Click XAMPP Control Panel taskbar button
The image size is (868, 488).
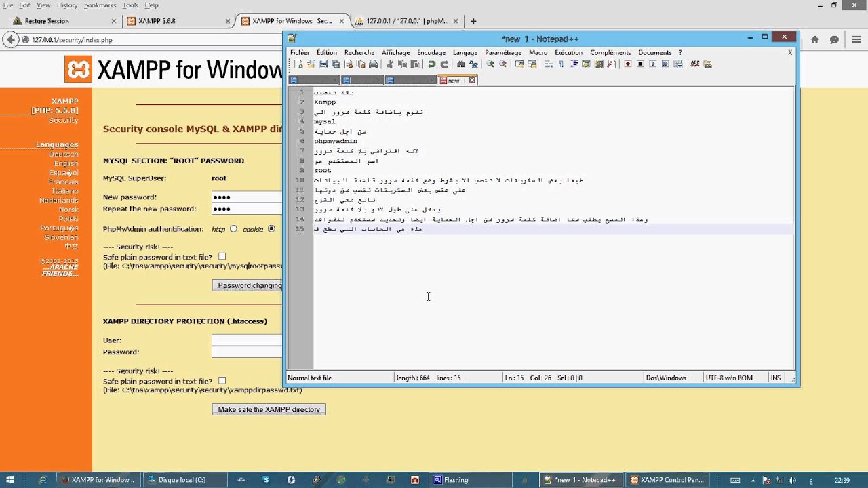click(x=667, y=480)
